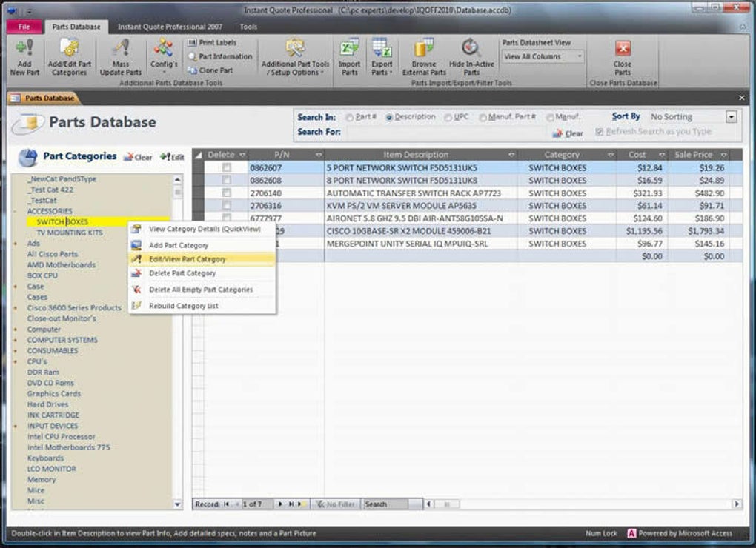The height and width of the screenshot is (548, 756).
Task: Click Hide In-Active Parts
Action: click(x=471, y=57)
